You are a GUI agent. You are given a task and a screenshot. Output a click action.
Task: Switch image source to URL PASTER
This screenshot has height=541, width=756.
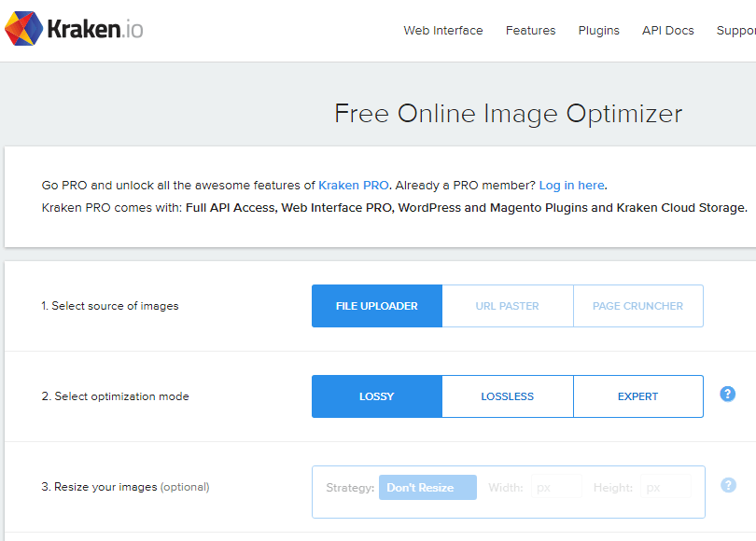(507, 306)
